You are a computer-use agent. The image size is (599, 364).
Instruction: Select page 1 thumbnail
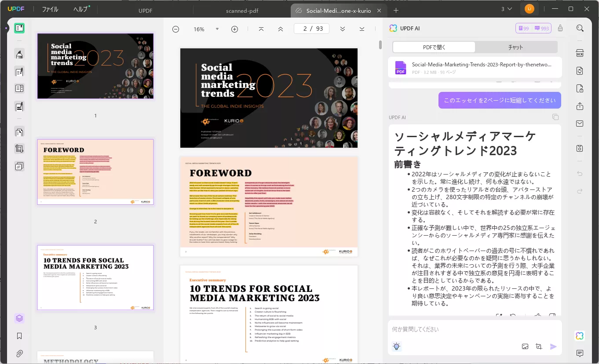click(x=95, y=66)
